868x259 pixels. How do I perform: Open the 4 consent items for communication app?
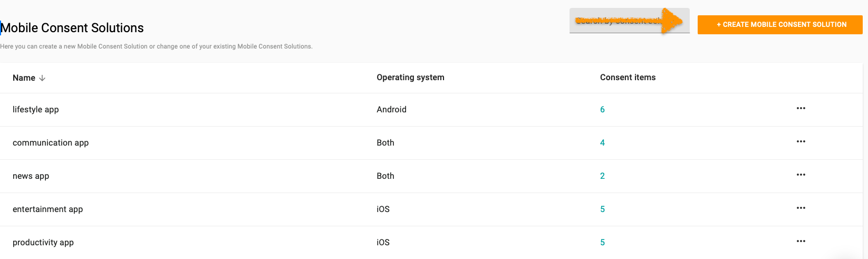point(602,143)
